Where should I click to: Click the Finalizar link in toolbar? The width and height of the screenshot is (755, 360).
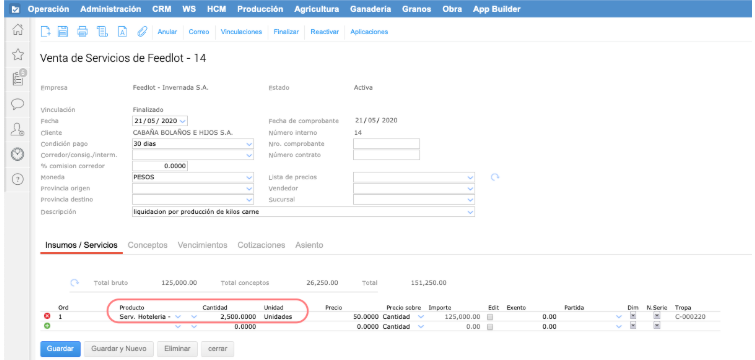(x=286, y=32)
